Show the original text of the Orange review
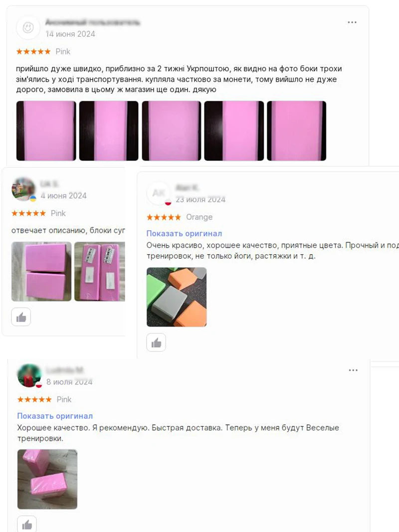 click(184, 233)
